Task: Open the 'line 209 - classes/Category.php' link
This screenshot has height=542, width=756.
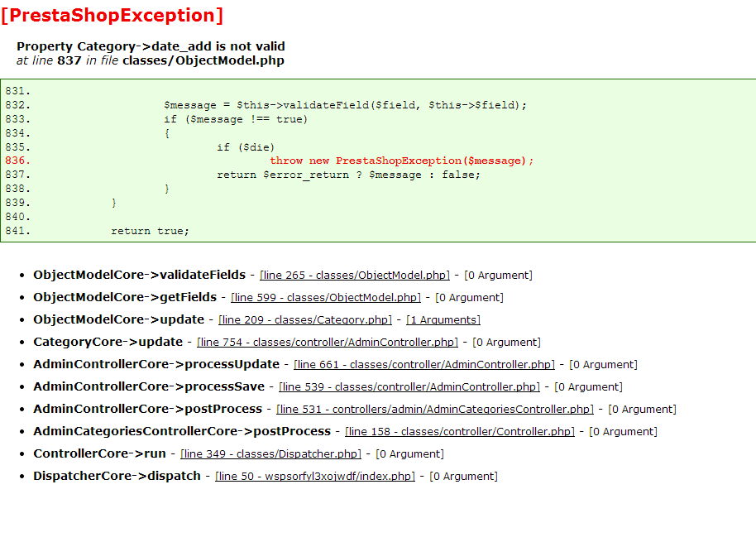Action: pos(304,319)
